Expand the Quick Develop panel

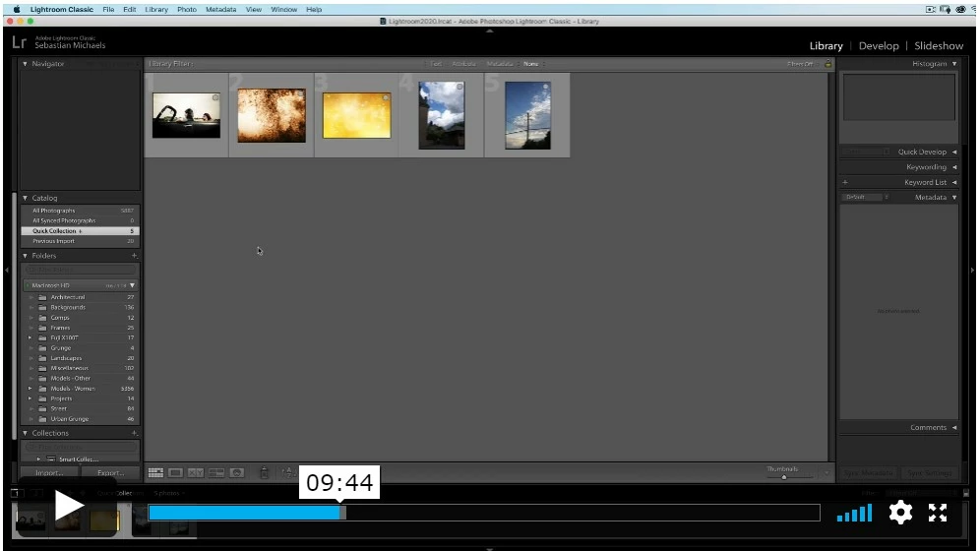tap(954, 152)
